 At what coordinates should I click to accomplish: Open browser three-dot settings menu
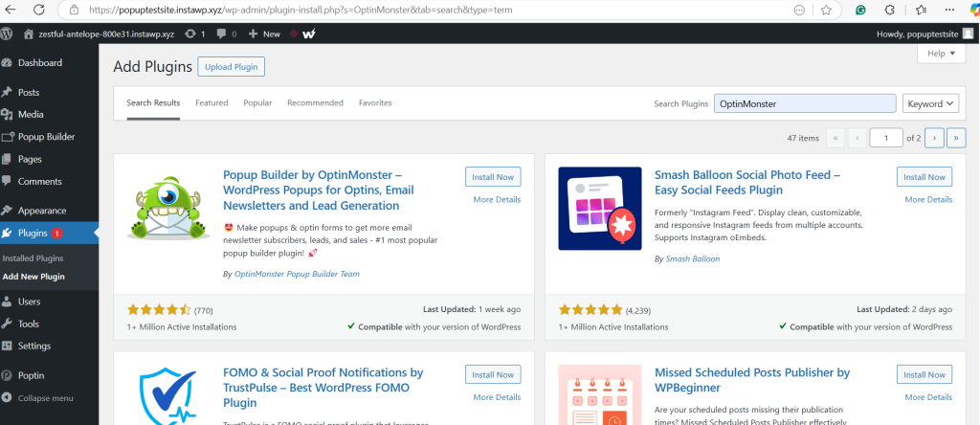950,10
